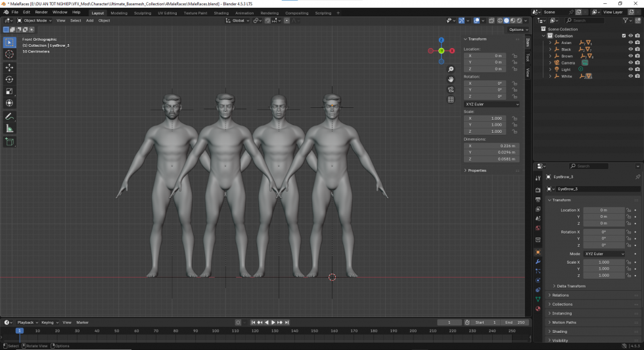Activate the Rotate tool
Viewport: 644px width, 350px height.
point(9,79)
